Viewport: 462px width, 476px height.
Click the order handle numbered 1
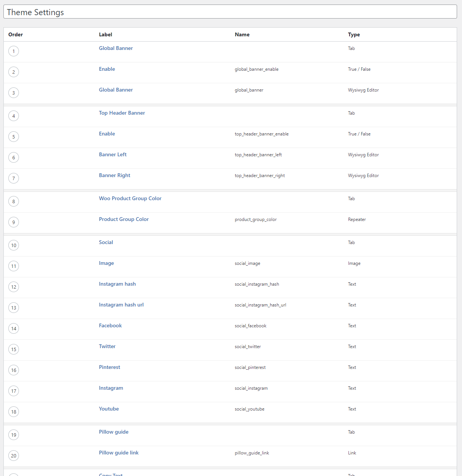(x=14, y=51)
